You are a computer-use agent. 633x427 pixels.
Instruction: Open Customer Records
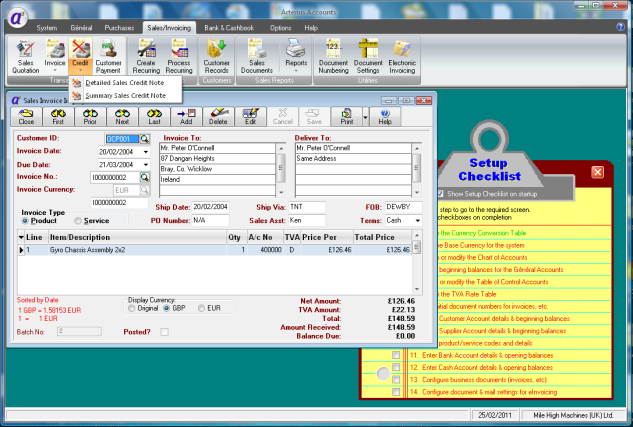point(216,57)
